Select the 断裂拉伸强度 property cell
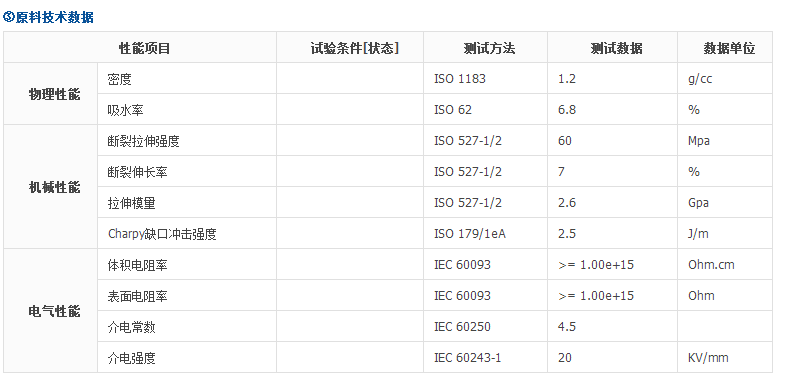Viewport: 787px width, 386px height. 187,141
